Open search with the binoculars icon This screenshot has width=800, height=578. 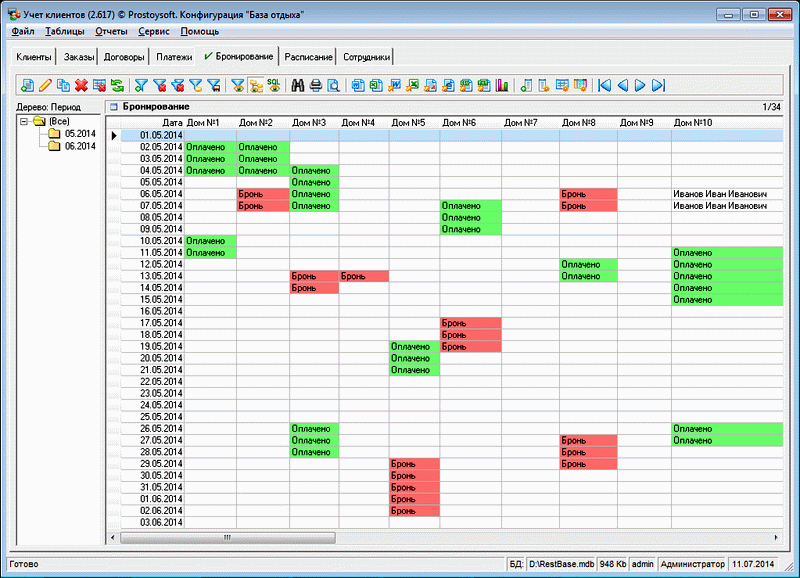point(297,86)
